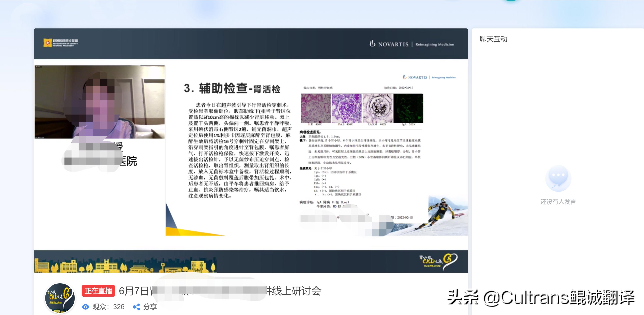This screenshot has height=315, width=644.
Task: Click the county hospital association logo
Action: pyautogui.click(x=60, y=43)
